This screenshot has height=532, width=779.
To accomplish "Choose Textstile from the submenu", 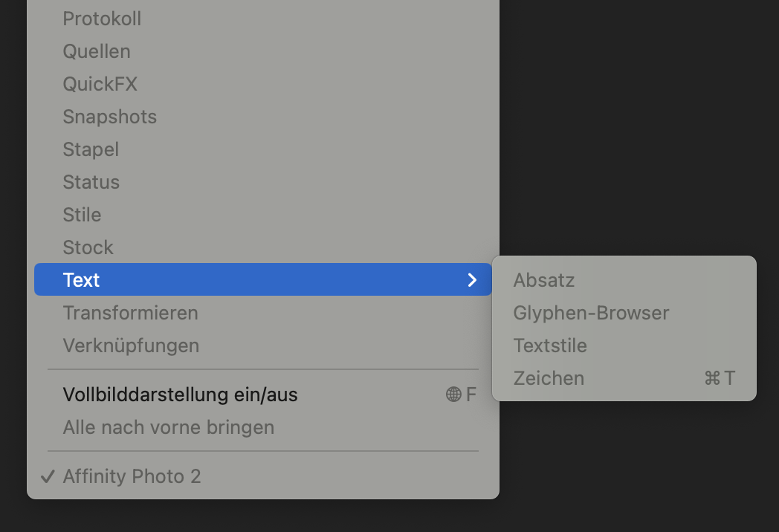I will click(624, 346).
